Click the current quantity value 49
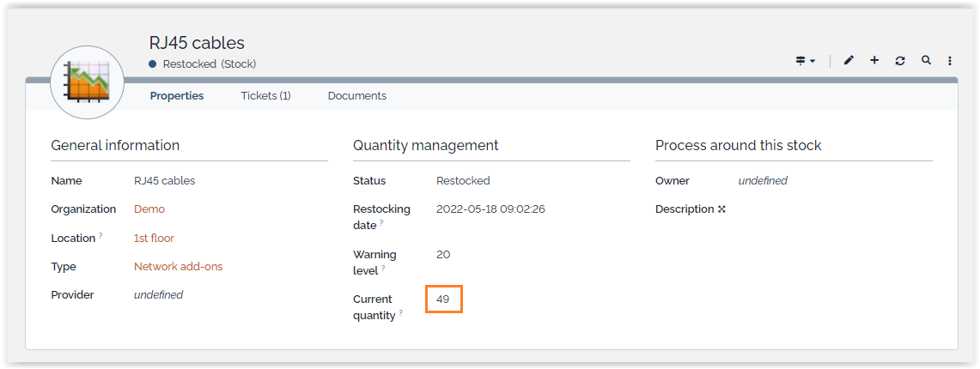The image size is (980, 369). coord(443,299)
